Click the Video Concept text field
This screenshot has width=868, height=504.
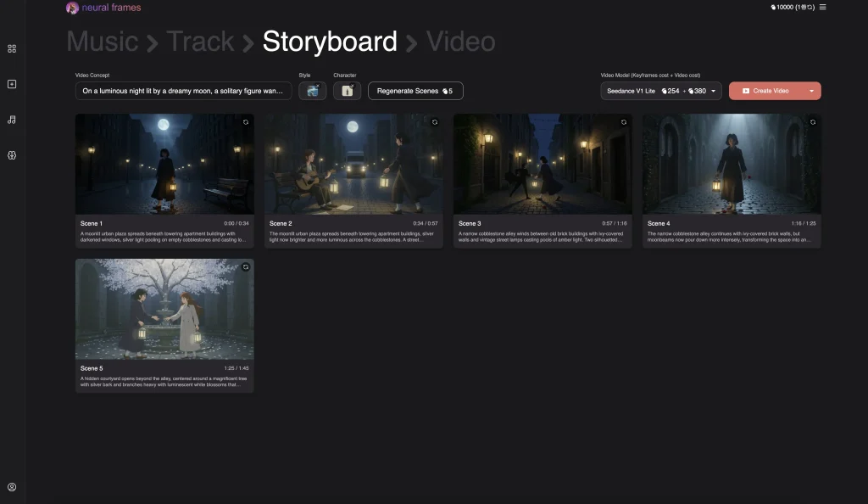pos(183,91)
